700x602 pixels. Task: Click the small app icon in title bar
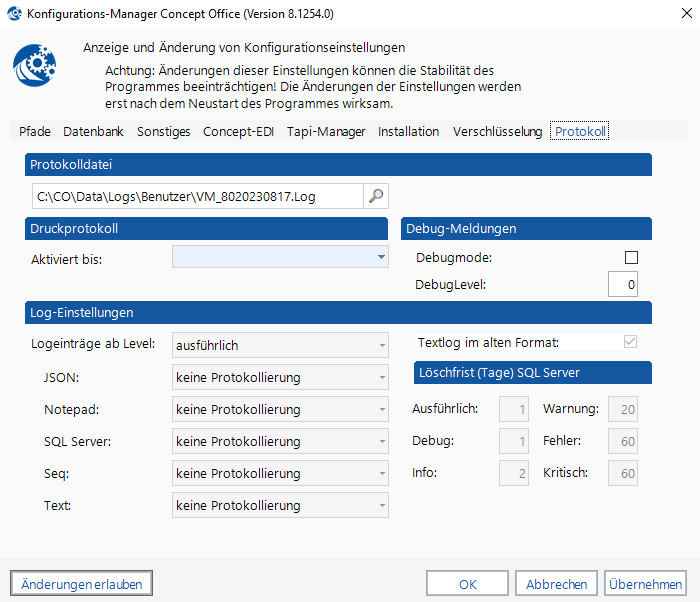point(15,15)
